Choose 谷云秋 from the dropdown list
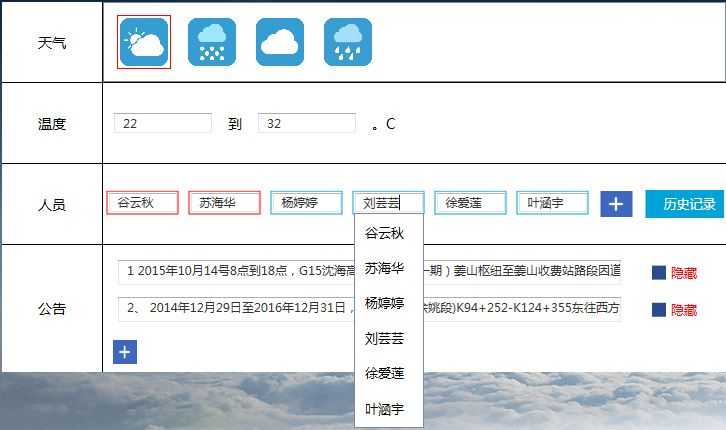The image size is (726, 430). 385,234
